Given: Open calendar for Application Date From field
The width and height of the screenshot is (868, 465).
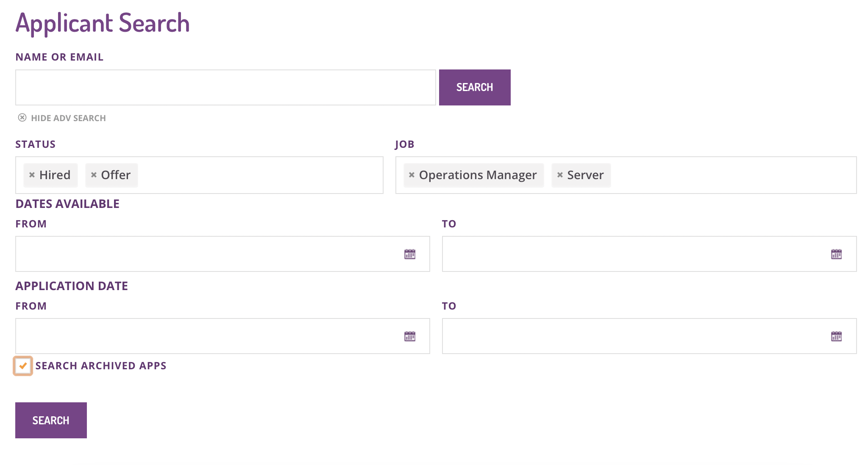Looking at the screenshot, I should point(409,336).
